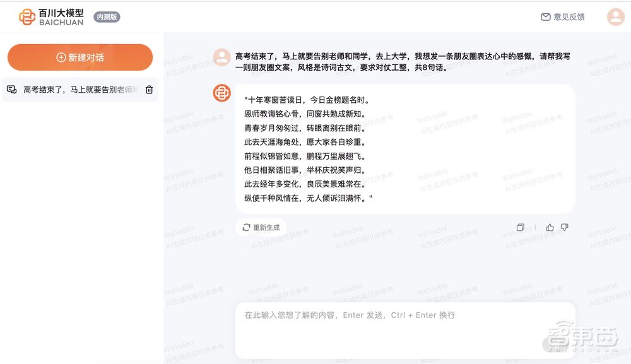The image size is (631, 364).
Task: Click the 内测版 badge next to the logo
Action: point(106,16)
